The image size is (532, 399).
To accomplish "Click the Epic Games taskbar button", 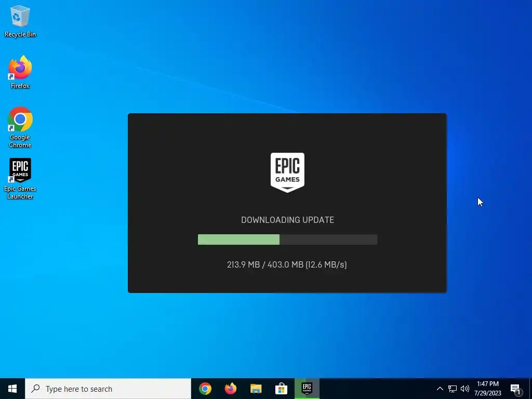I will (307, 389).
